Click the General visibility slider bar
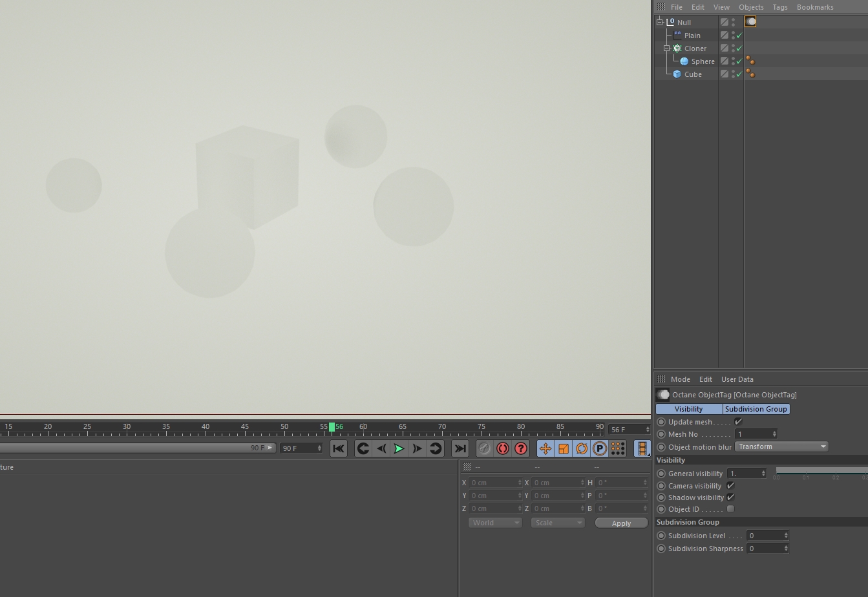 pyautogui.click(x=821, y=470)
